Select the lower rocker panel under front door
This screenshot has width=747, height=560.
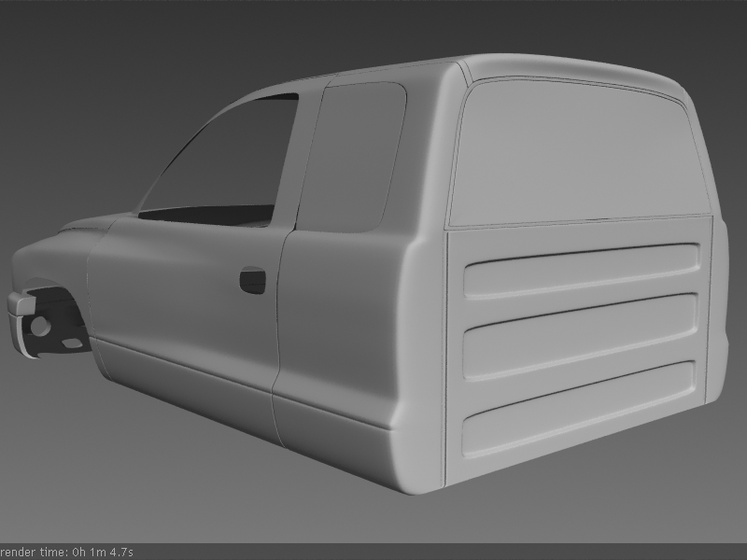[187, 378]
